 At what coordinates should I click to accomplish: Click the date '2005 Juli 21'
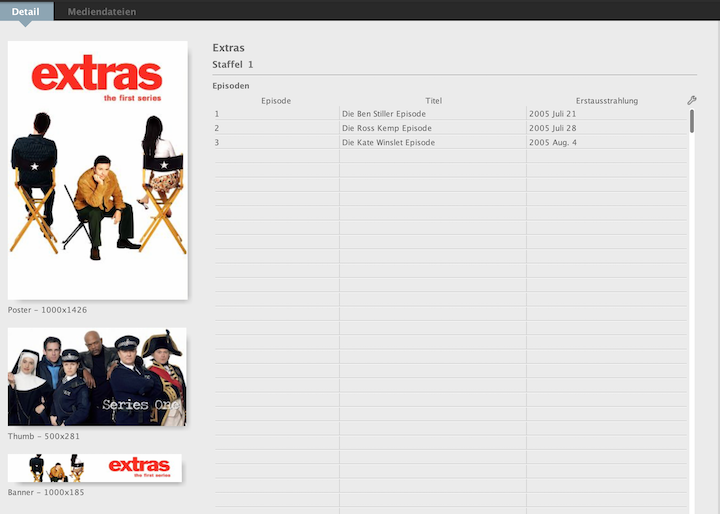[x=552, y=113]
